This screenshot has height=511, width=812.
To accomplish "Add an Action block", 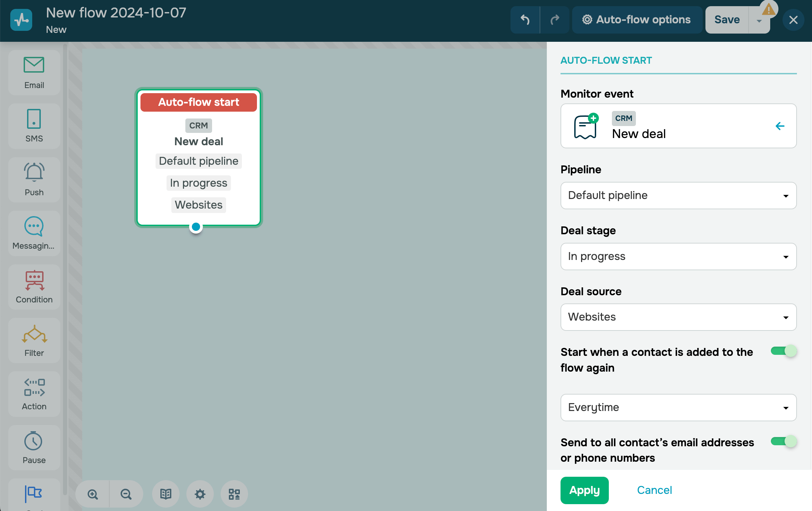I will (34, 394).
